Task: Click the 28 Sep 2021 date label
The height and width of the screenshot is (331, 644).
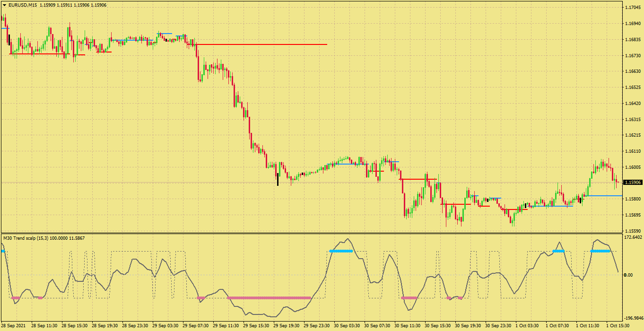Action: coord(14,326)
